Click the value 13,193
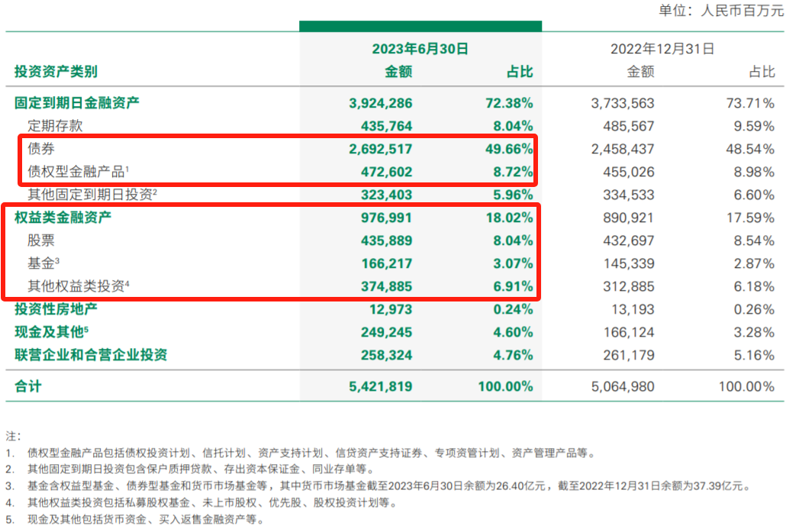The image size is (786, 532). pos(633,309)
